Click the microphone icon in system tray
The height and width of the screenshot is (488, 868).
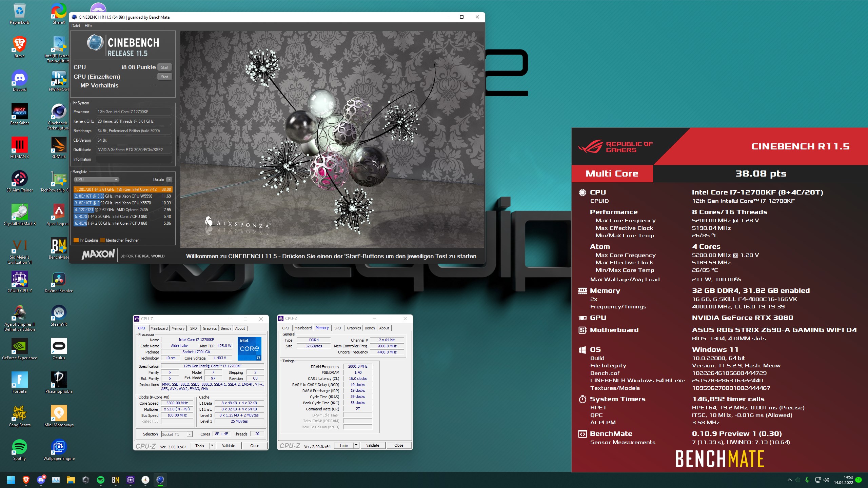pos(807,480)
